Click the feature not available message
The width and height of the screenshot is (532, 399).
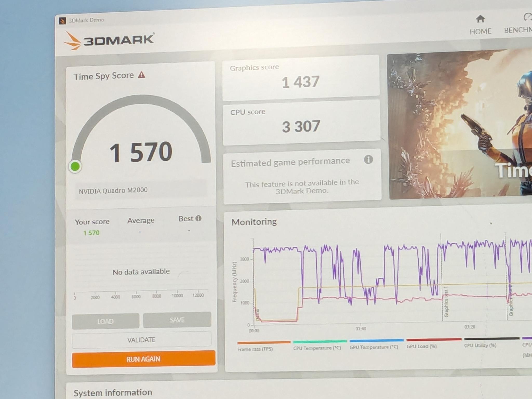tap(302, 187)
